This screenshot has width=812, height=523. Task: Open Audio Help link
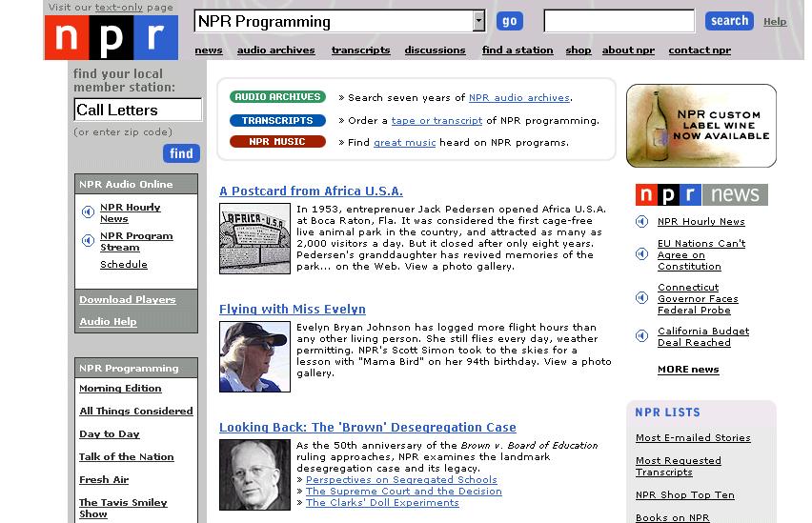(109, 322)
